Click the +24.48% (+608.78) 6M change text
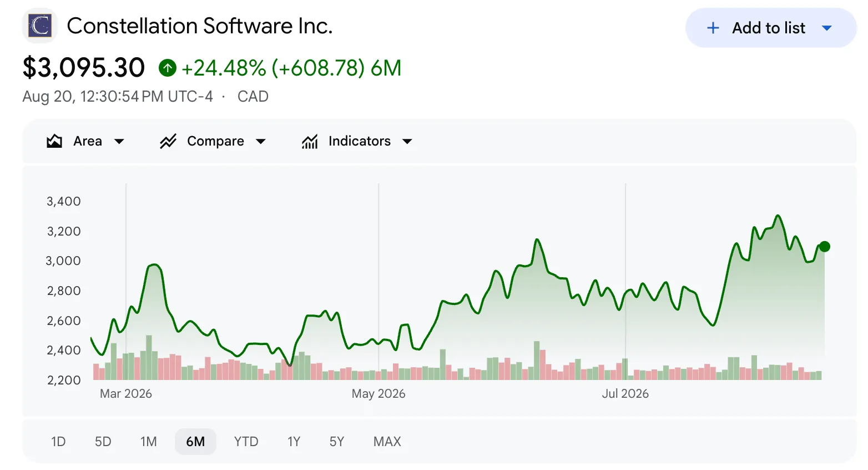Image resolution: width=868 pixels, height=470 pixels. coord(291,68)
